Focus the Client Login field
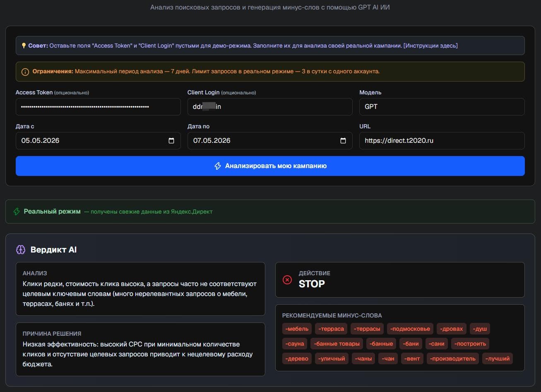The height and width of the screenshot is (392, 541). tap(270, 107)
